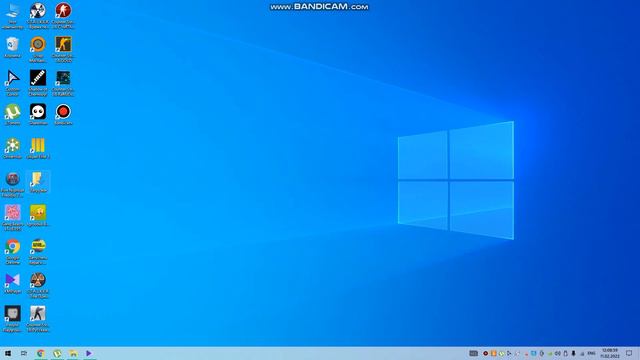Open the green app next to Chrome on the taskbar
This screenshot has width=640, height=360.
(x=57, y=353)
